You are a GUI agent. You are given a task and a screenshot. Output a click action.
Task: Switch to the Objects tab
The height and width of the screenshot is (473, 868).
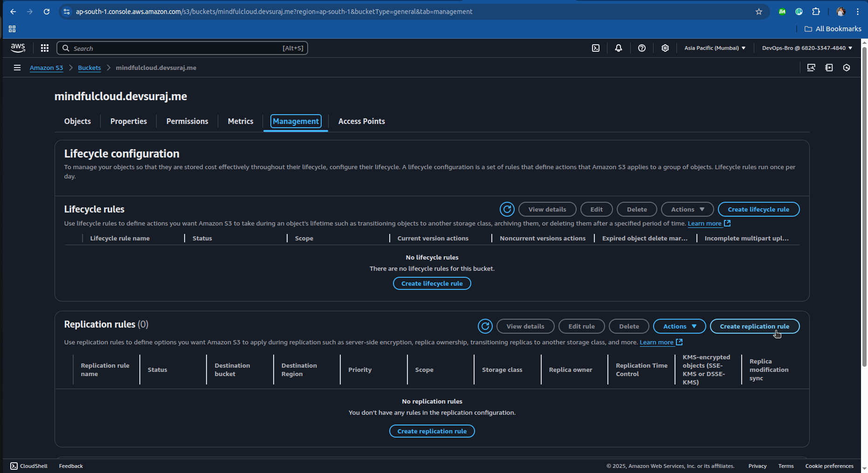[77, 121]
